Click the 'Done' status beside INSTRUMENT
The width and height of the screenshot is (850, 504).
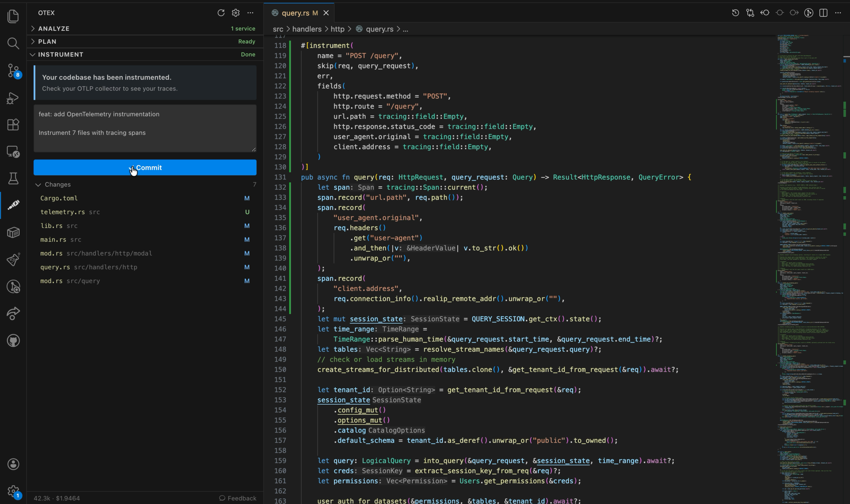coord(248,54)
